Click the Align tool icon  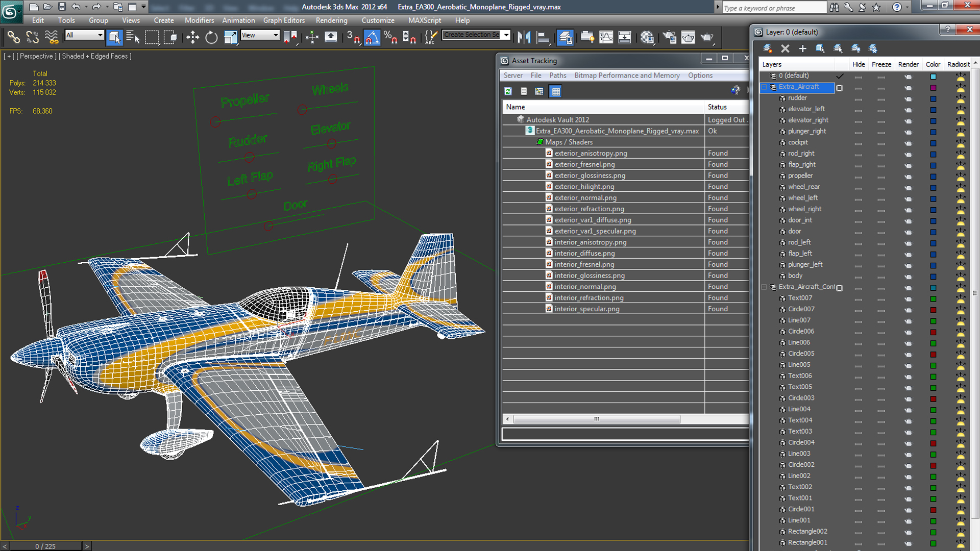tap(543, 37)
